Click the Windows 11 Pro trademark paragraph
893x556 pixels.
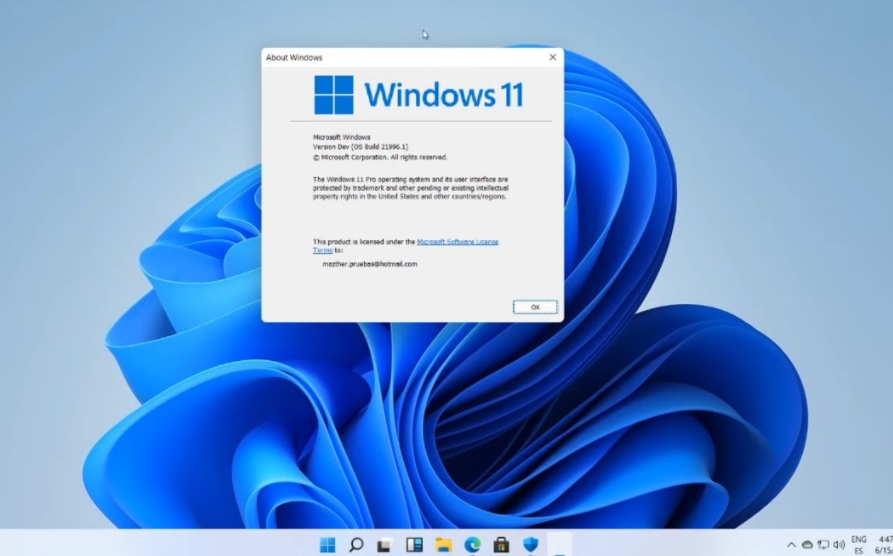[x=411, y=188]
